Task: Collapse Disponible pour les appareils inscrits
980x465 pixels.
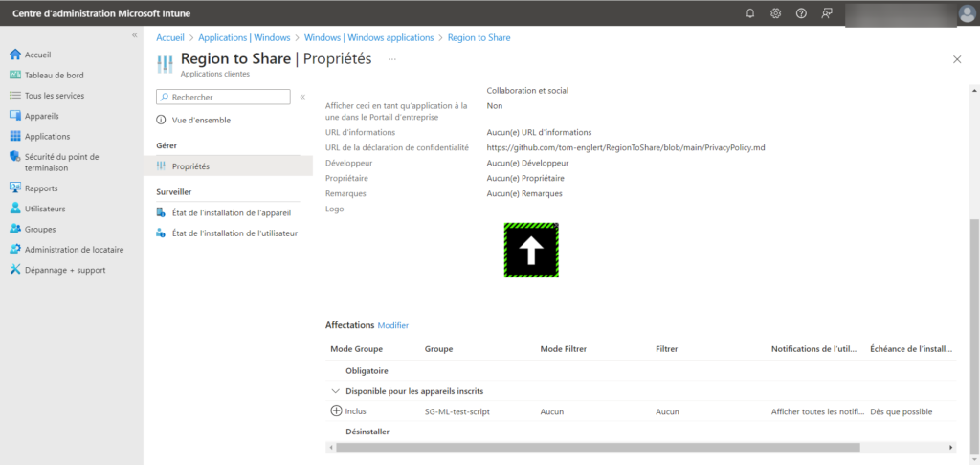Action: [x=335, y=390]
